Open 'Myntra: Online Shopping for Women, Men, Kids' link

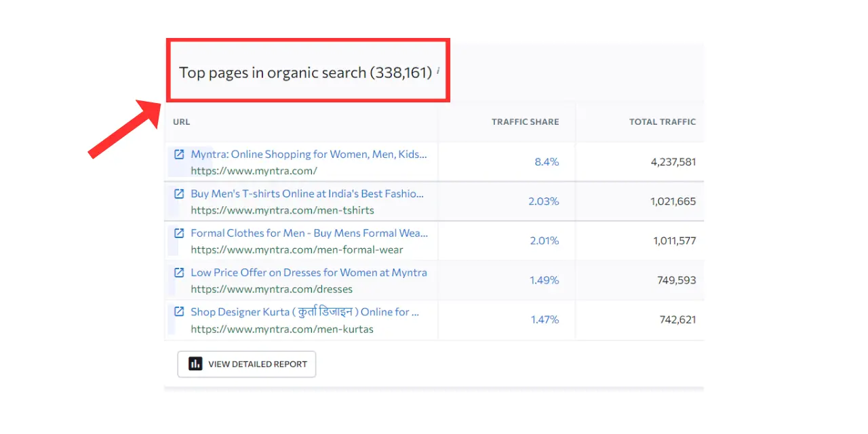309,155
